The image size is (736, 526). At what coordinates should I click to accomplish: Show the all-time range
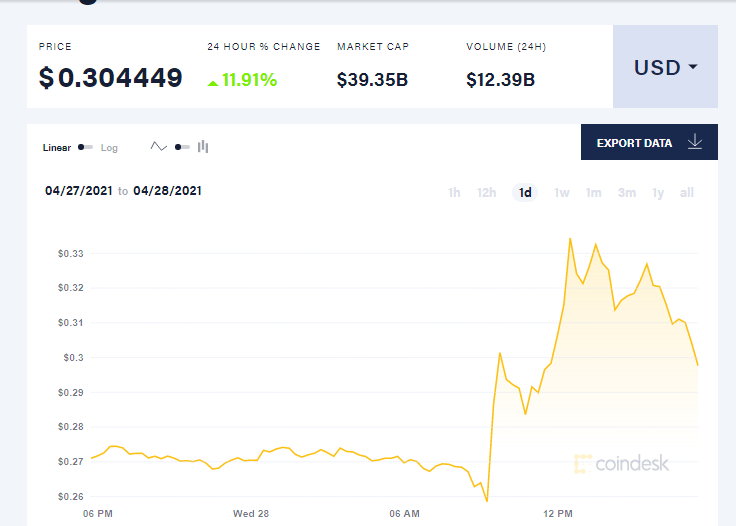point(687,192)
